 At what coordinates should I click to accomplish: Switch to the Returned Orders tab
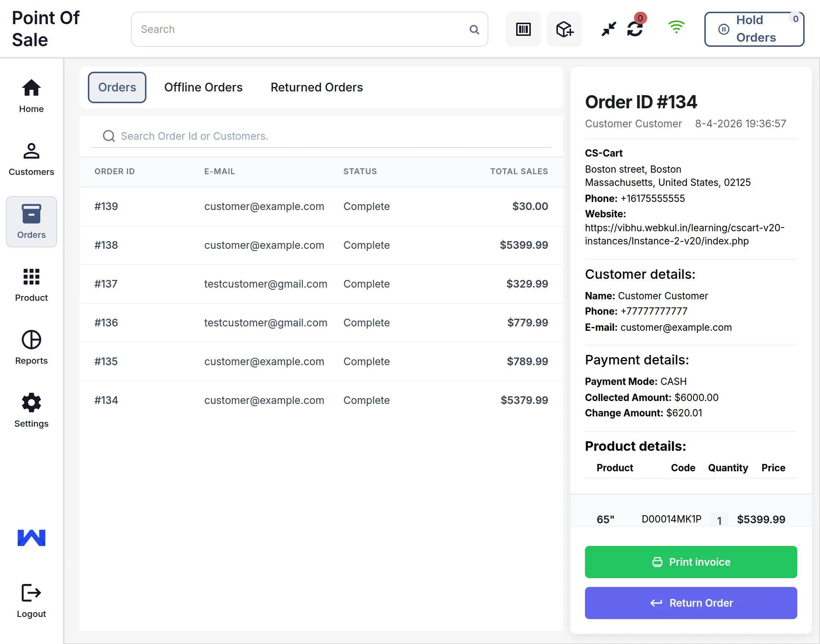316,87
